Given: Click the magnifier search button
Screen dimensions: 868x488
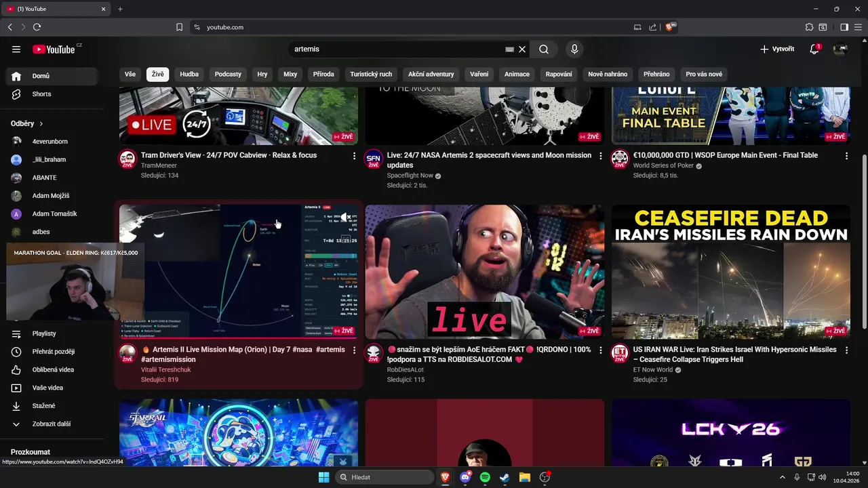Looking at the screenshot, I should pos(544,49).
